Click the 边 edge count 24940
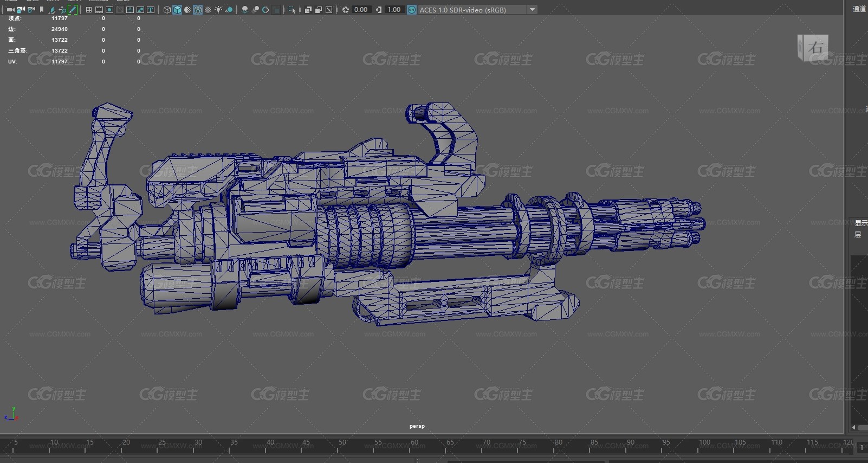This screenshot has height=463, width=868. [x=60, y=29]
